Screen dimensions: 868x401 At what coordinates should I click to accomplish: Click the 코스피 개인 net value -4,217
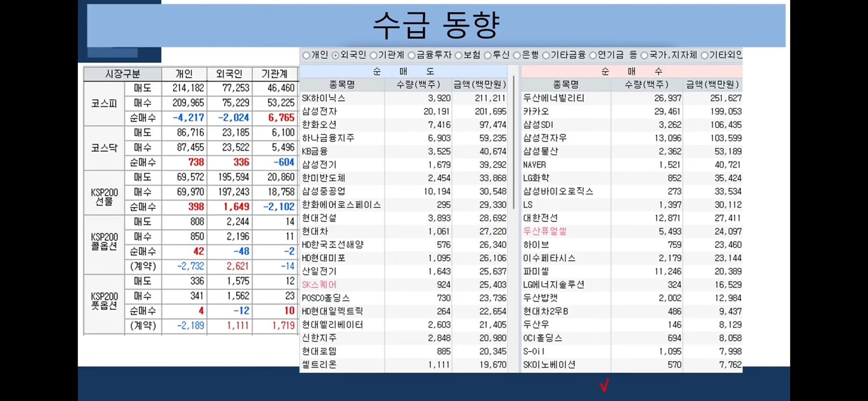click(x=189, y=118)
